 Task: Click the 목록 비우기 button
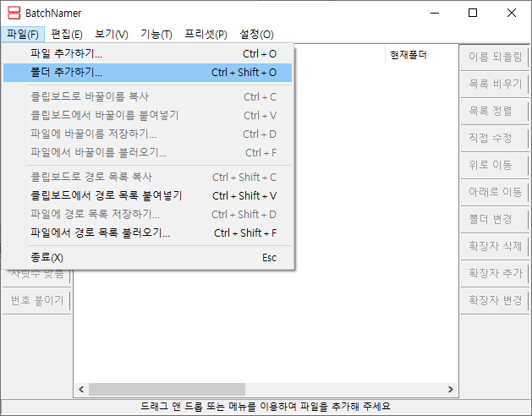[x=495, y=84]
